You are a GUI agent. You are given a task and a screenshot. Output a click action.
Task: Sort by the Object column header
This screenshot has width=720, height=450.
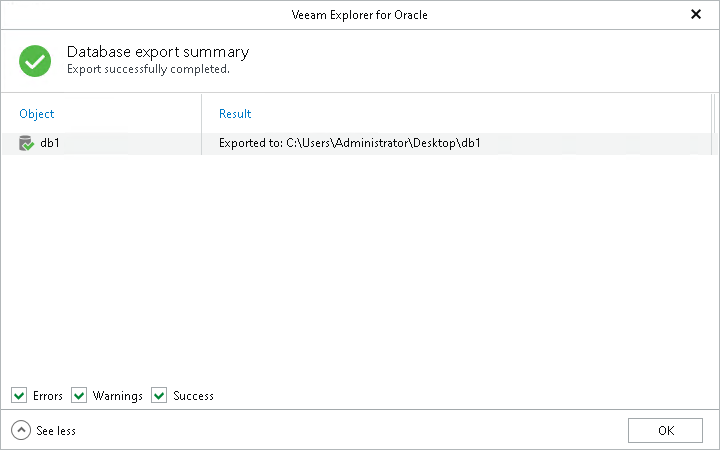click(37, 114)
